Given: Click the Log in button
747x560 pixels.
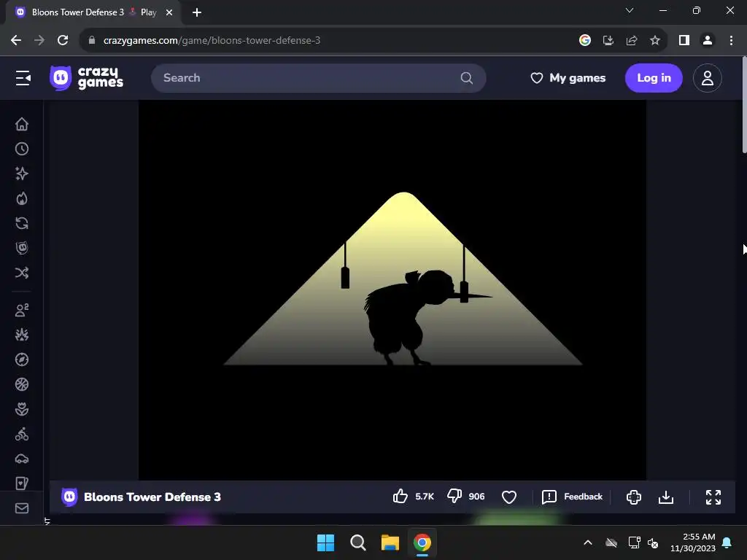Looking at the screenshot, I should coord(654,78).
